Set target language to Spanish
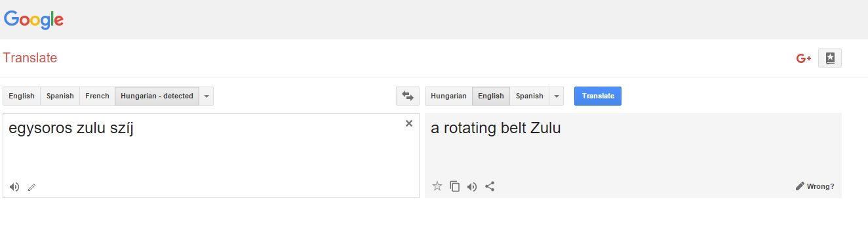The height and width of the screenshot is (244, 868). coord(530,96)
